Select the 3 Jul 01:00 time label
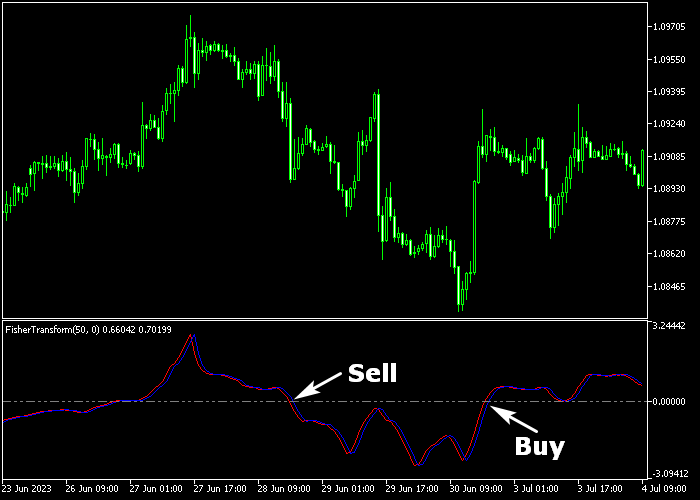This screenshot has width=700, height=500. tap(536, 488)
